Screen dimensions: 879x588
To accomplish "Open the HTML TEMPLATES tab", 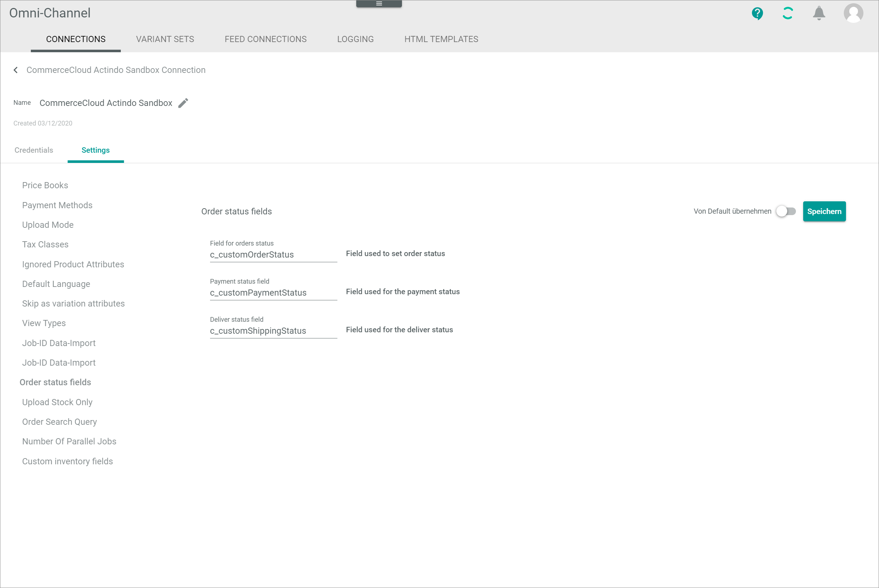I will [x=441, y=39].
